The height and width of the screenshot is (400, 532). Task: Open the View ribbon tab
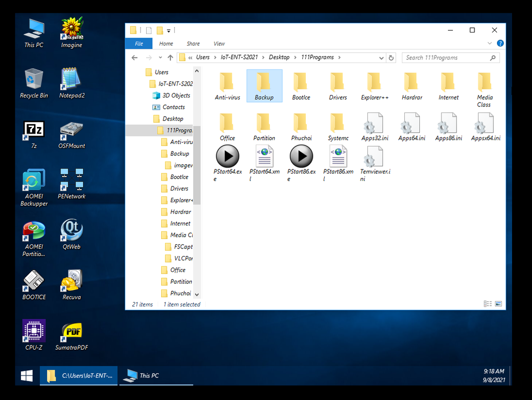pos(219,43)
